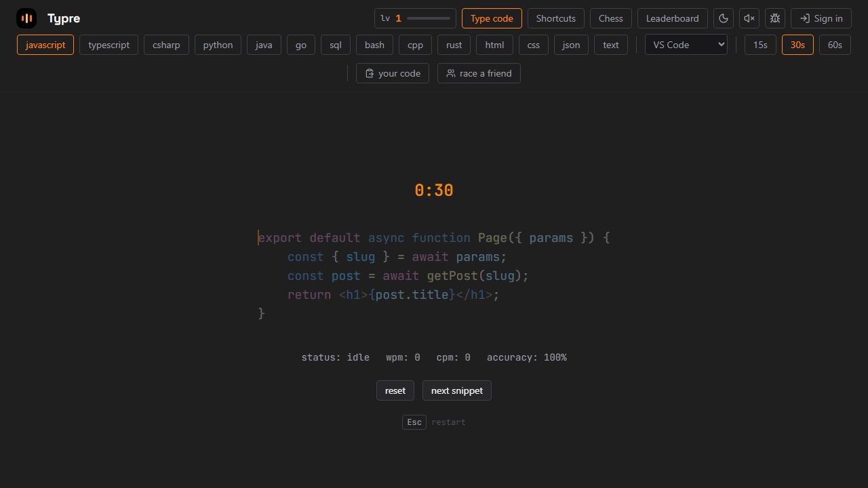Click the level progress bar
Image resolution: width=868 pixels, height=488 pixels.
click(x=429, y=18)
